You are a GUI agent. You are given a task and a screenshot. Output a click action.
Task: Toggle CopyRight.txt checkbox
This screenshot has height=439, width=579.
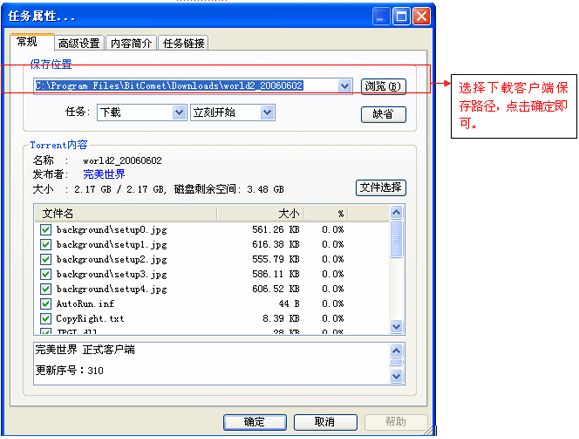click(45, 318)
